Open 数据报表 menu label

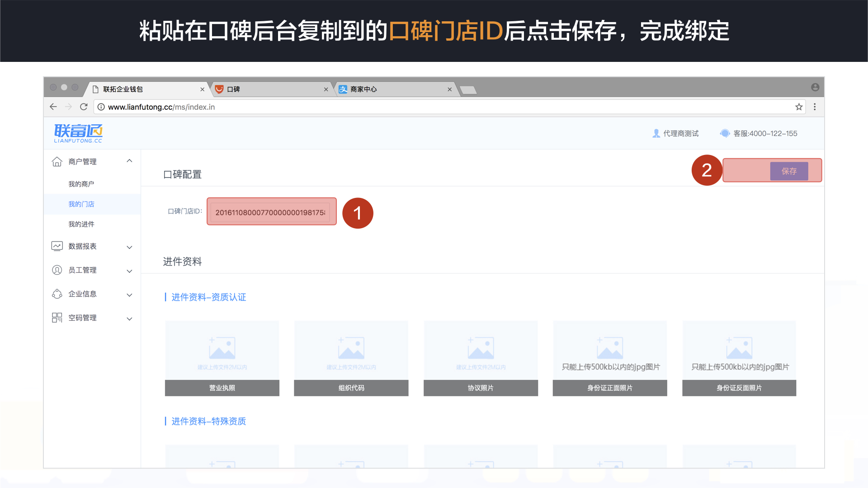(x=82, y=246)
